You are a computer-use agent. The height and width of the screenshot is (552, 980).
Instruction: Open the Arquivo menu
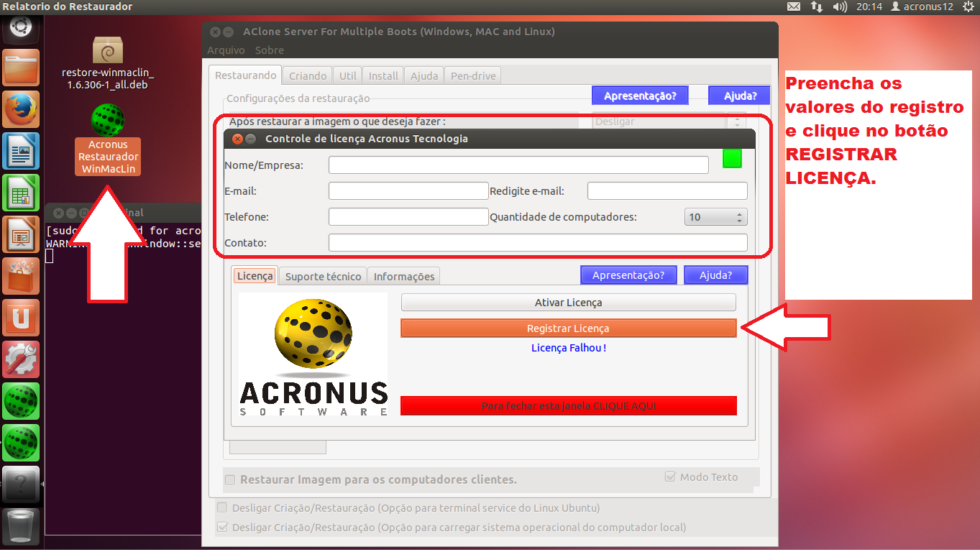tap(226, 50)
